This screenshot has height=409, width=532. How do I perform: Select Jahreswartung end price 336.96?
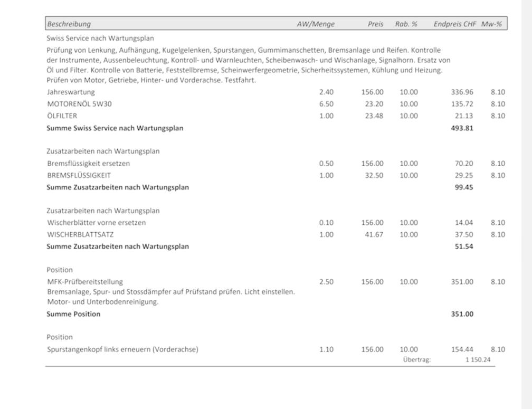click(462, 92)
